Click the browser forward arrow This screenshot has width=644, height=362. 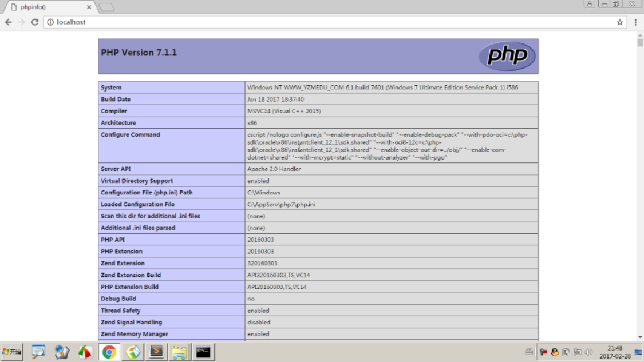pos(22,22)
